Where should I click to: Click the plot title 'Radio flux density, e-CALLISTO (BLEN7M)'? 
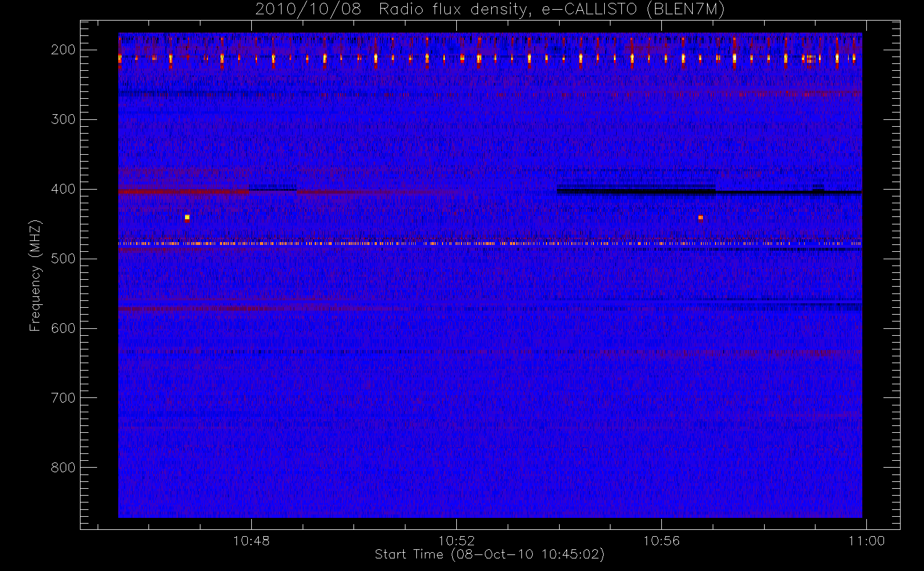(x=552, y=10)
